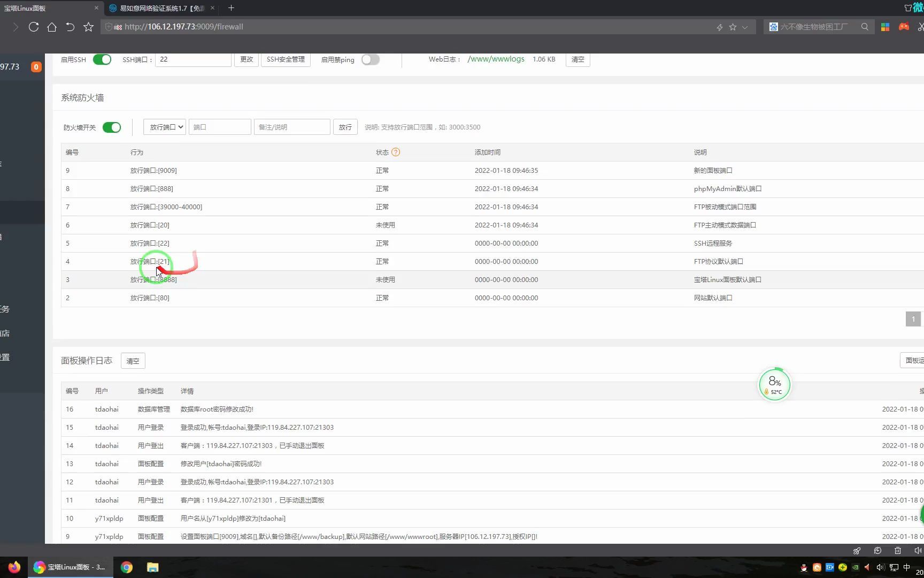This screenshot has height=578, width=924.
Task: Click the trash can icon in browser status bar
Action: pos(898,551)
